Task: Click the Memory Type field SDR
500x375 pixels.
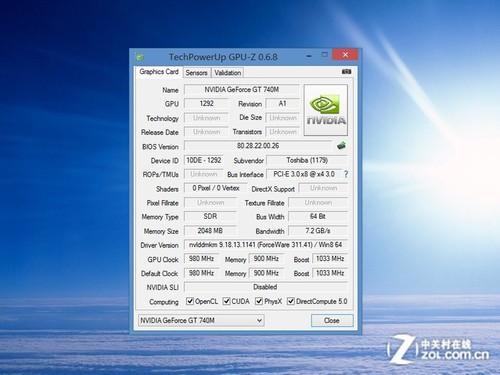Action: [x=210, y=216]
